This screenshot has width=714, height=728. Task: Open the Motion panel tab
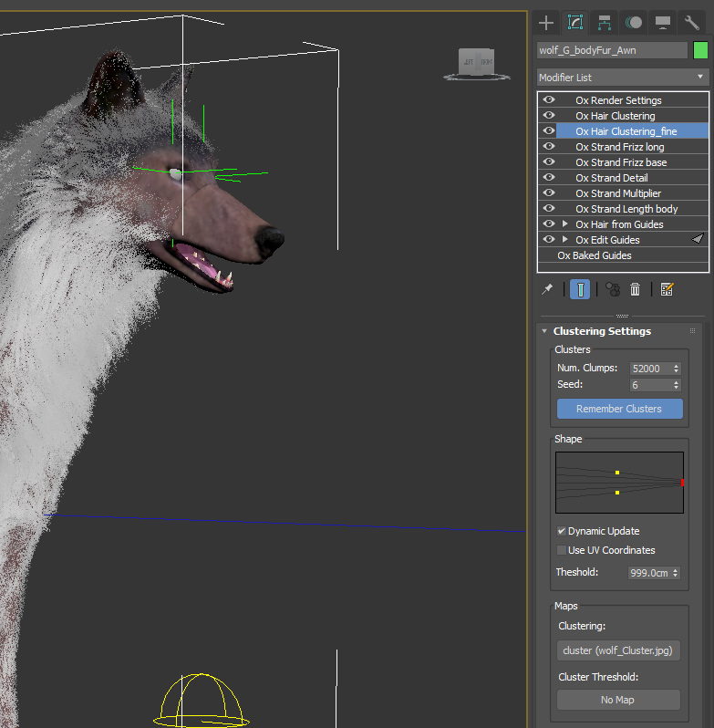[634, 23]
